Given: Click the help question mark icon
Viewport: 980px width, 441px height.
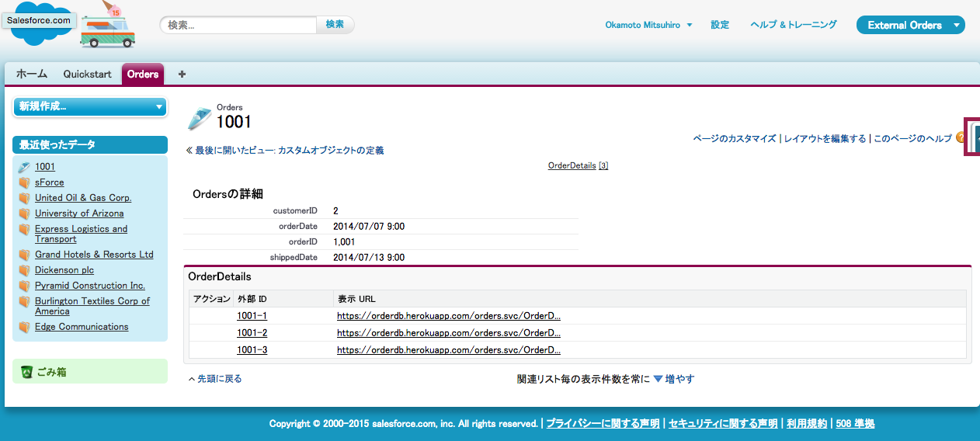Looking at the screenshot, I should 961,137.
